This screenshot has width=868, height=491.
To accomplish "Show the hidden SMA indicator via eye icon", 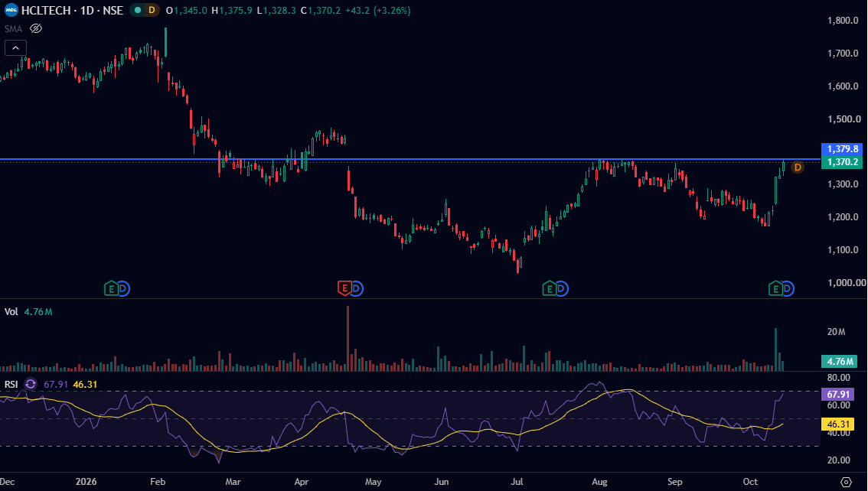I will (36, 29).
